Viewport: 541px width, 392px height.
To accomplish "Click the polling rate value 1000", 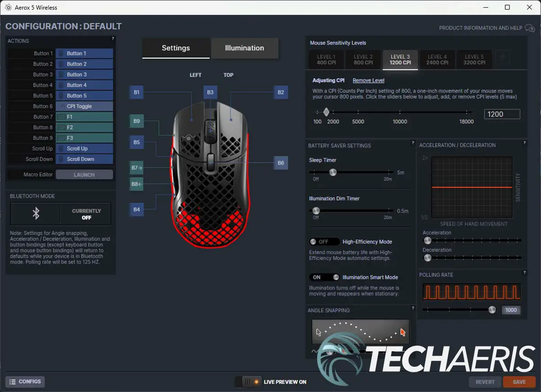I will [x=511, y=310].
